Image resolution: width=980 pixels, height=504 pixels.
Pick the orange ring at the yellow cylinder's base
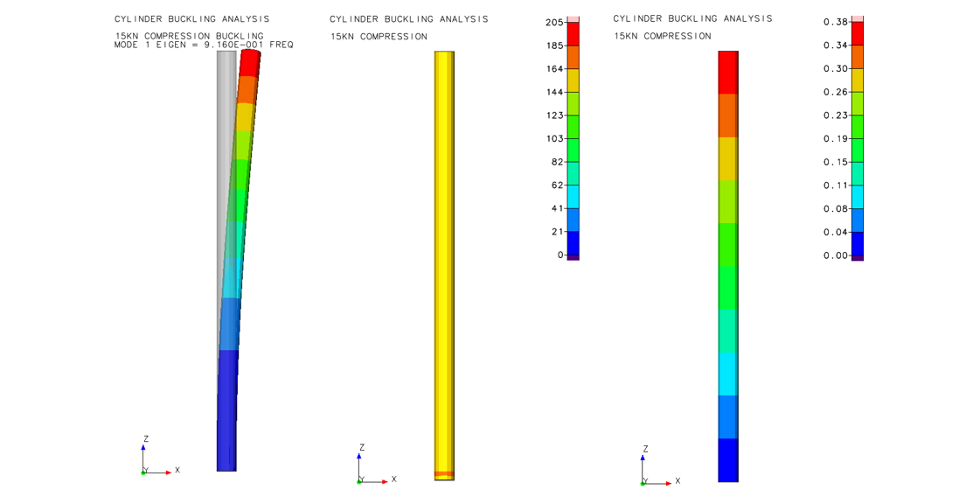click(444, 474)
